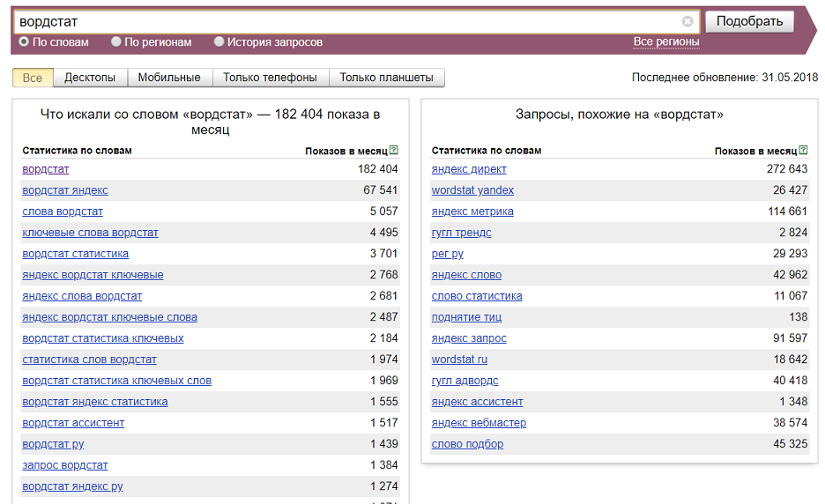
Task: Open 'рег ру' similar query
Action: (447, 254)
